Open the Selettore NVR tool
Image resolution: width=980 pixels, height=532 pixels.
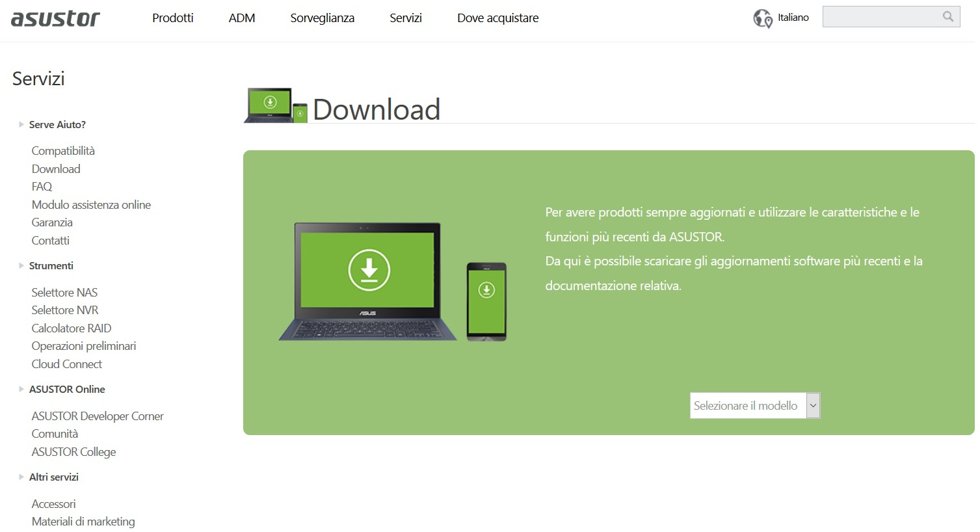pos(65,310)
